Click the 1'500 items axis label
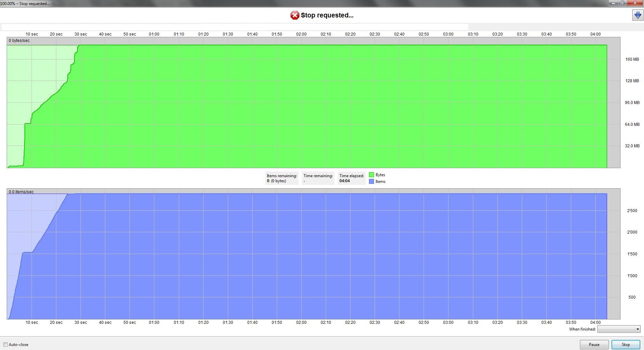The height and width of the screenshot is (350, 644). (632, 254)
